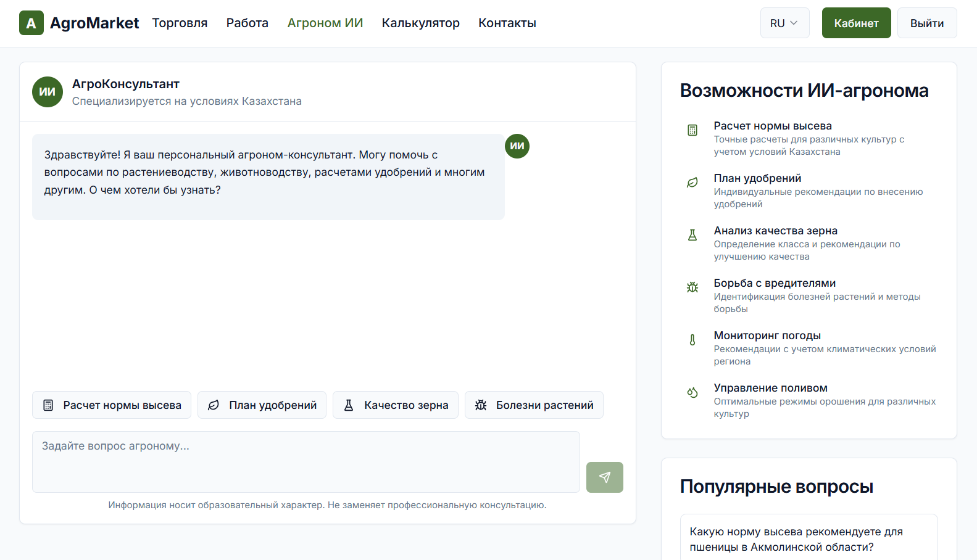Select the Агроном ИИ navigation item
977x560 pixels.
pos(325,23)
